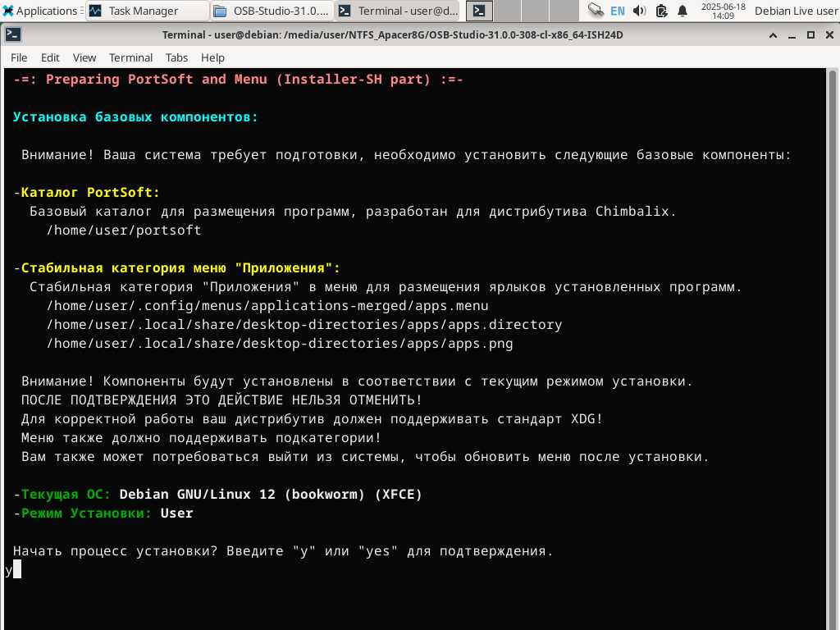Open the File menu
Screen dimensions: 840x630
(x=19, y=57)
